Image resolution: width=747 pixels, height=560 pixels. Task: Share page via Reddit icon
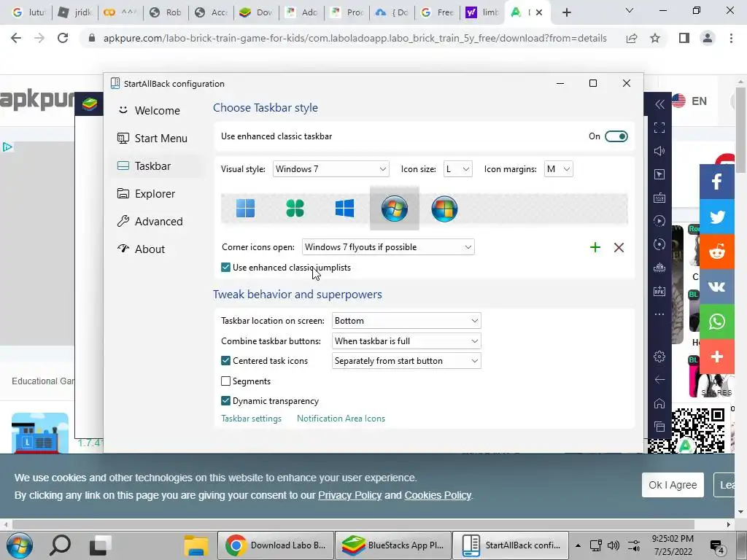point(717,252)
